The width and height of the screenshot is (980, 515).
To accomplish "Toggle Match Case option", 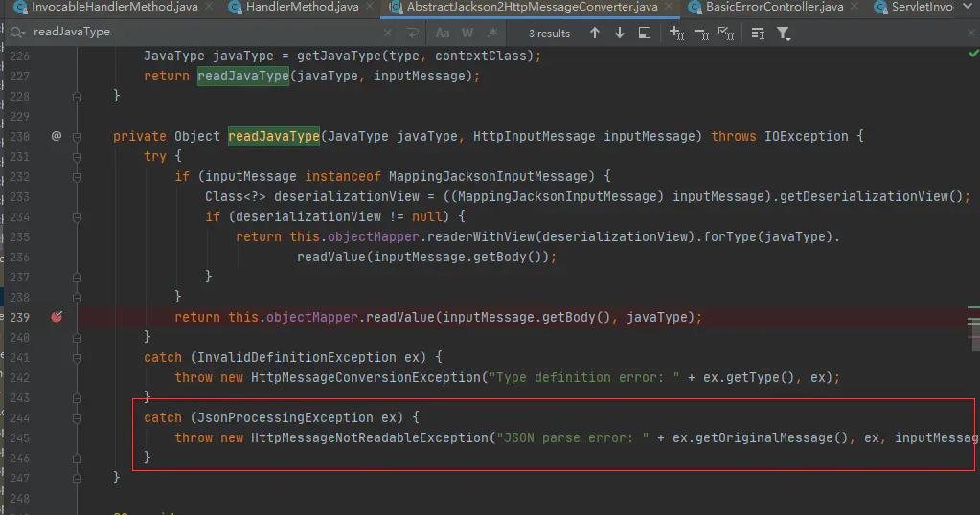I will click(444, 33).
